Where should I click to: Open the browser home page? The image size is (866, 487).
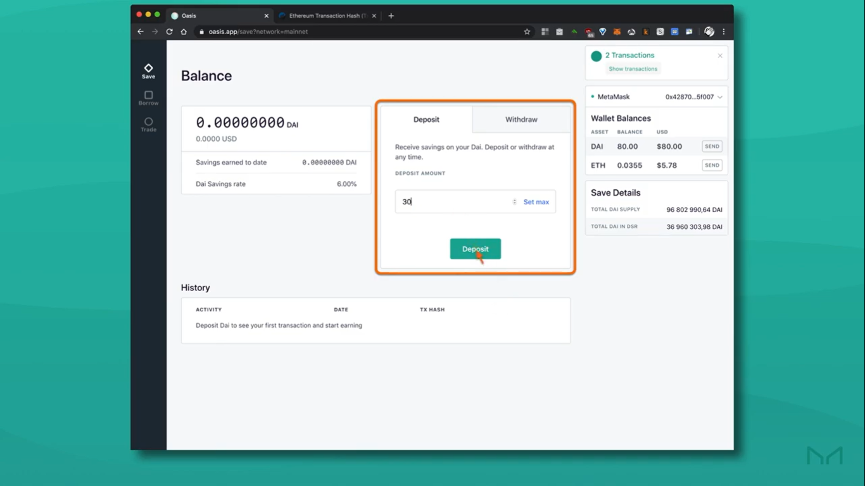(x=184, y=31)
